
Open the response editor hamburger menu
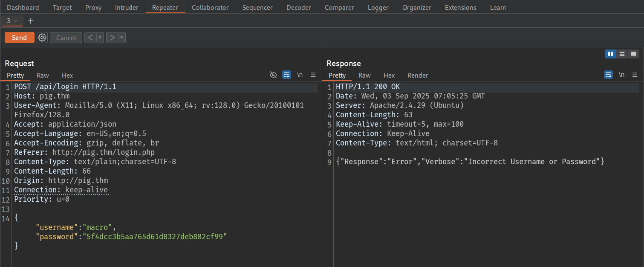click(635, 75)
